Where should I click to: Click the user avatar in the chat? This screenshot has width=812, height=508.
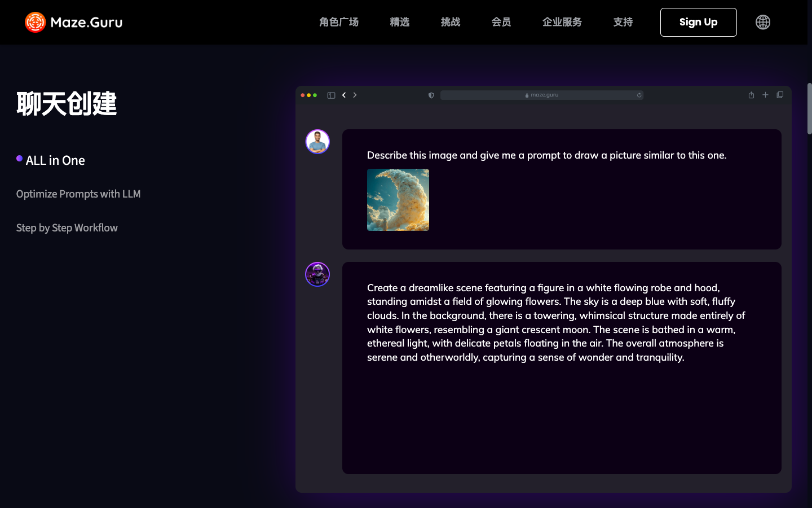pyautogui.click(x=317, y=142)
